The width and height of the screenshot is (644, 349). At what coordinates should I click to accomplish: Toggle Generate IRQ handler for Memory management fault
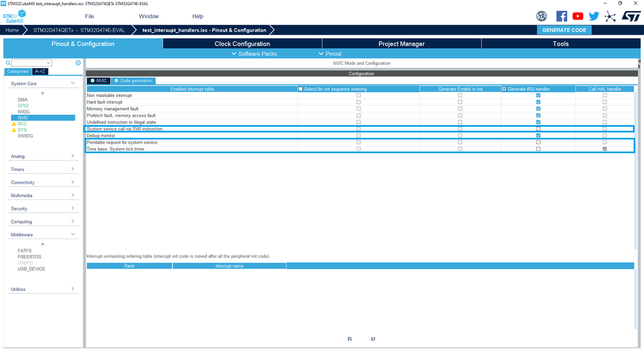click(538, 109)
